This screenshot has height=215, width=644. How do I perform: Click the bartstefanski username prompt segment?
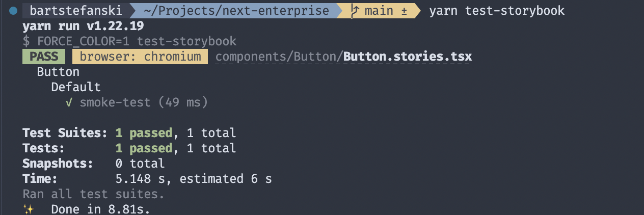coord(75,11)
